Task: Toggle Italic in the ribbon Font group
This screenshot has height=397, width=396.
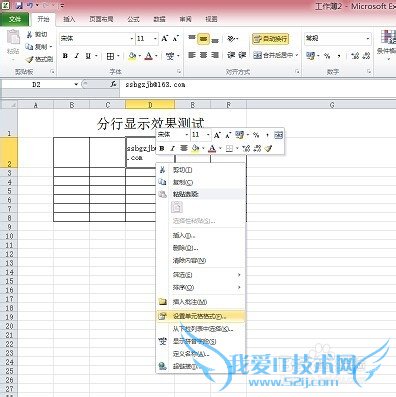Action: tap(76, 56)
